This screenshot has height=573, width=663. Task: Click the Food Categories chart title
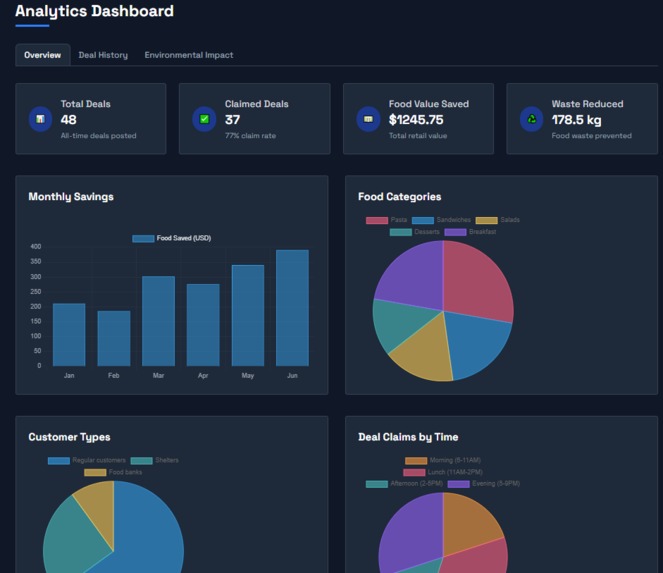[400, 197]
